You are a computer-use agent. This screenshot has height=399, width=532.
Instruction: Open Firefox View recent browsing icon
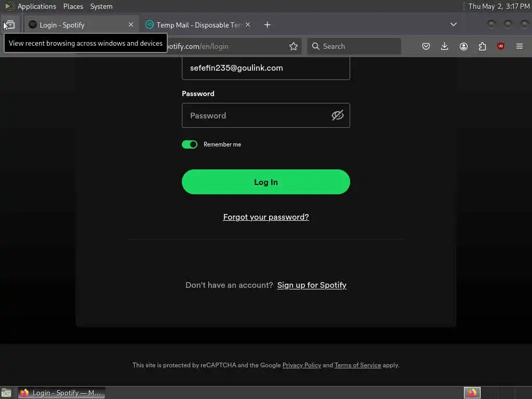click(10, 25)
